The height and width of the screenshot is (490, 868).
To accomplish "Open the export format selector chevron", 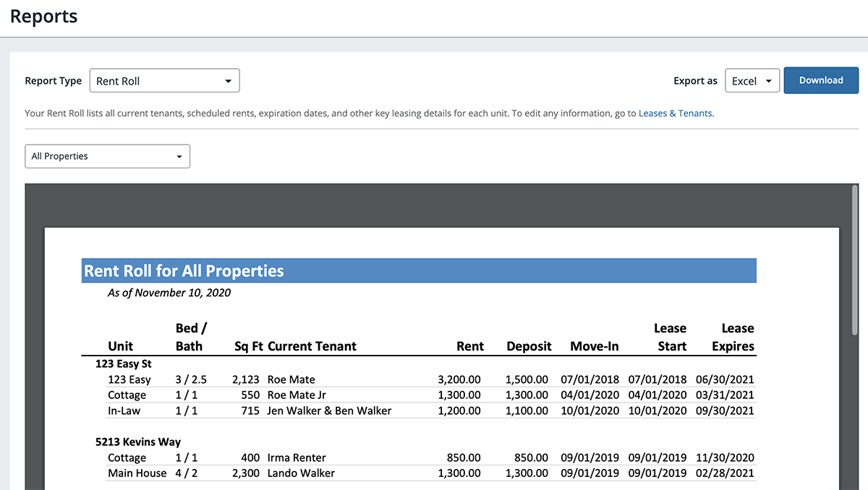I will 769,81.
